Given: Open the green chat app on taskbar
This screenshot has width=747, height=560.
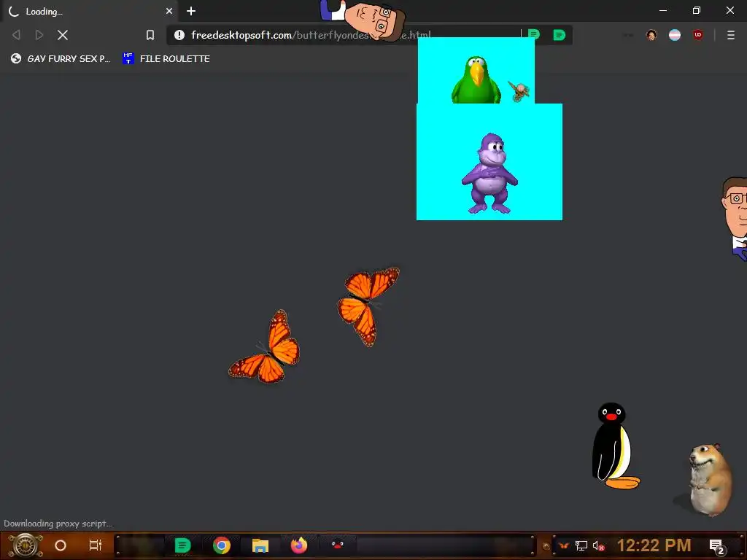Looking at the screenshot, I should (182, 545).
